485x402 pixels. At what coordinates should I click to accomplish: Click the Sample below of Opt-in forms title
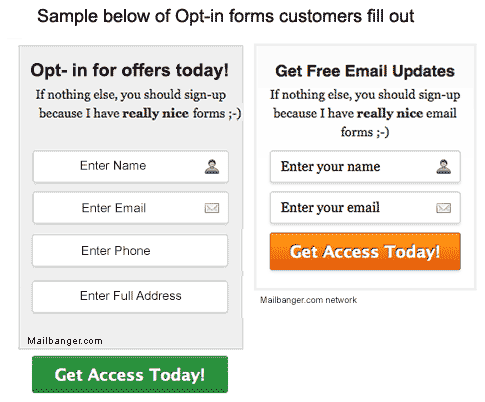pos(226,16)
